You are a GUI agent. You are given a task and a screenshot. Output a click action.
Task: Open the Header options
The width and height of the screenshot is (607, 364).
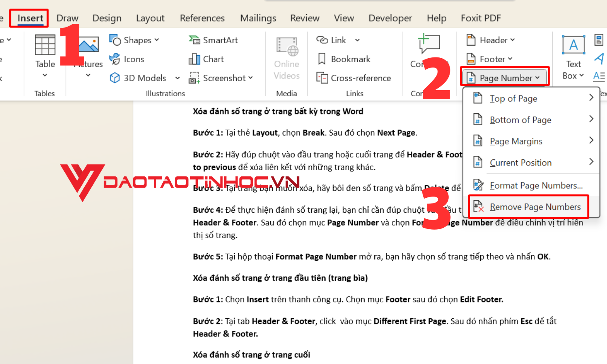click(490, 40)
